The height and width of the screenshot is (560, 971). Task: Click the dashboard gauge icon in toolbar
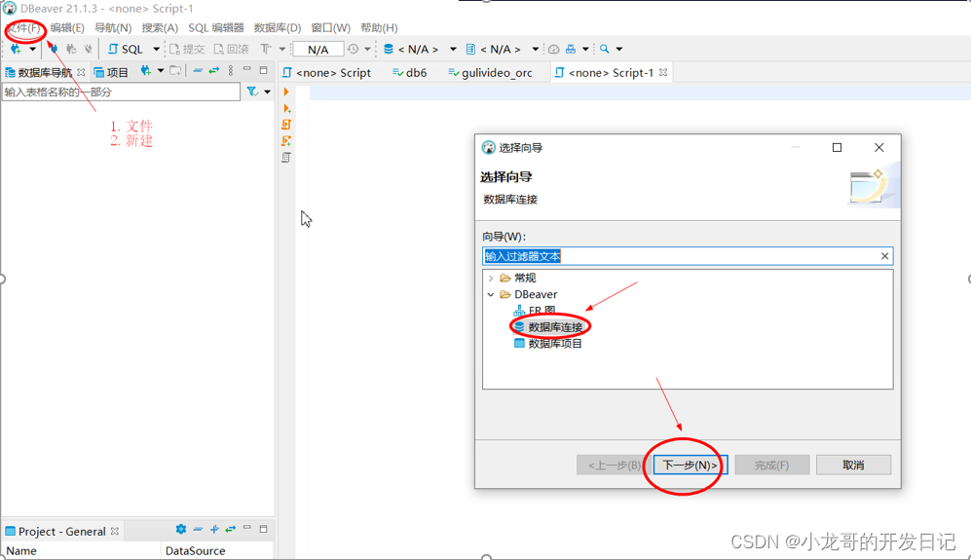tap(554, 49)
